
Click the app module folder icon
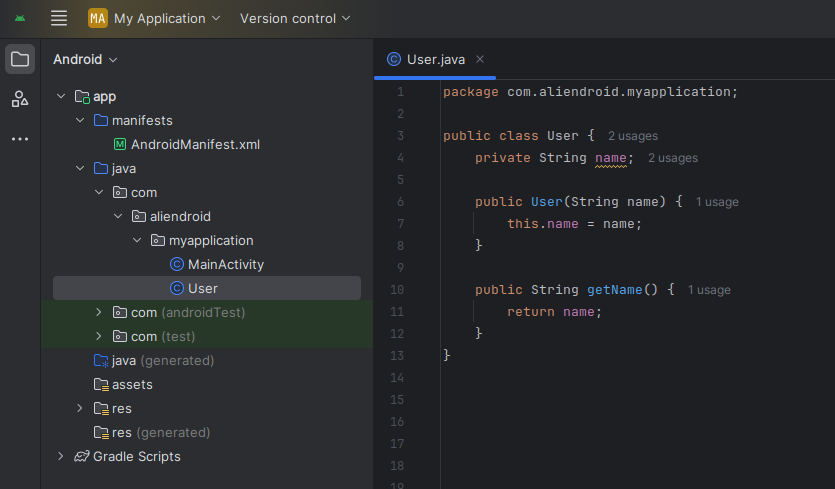82,96
